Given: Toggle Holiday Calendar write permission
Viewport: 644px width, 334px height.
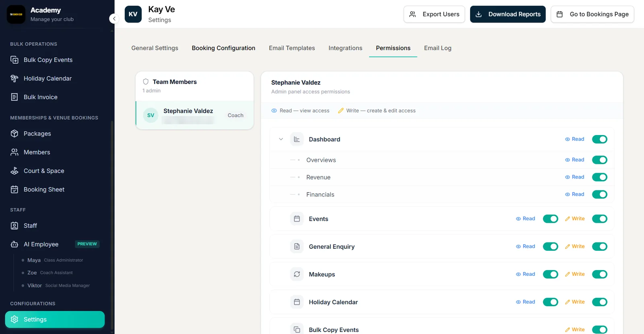Looking at the screenshot, I should point(600,302).
